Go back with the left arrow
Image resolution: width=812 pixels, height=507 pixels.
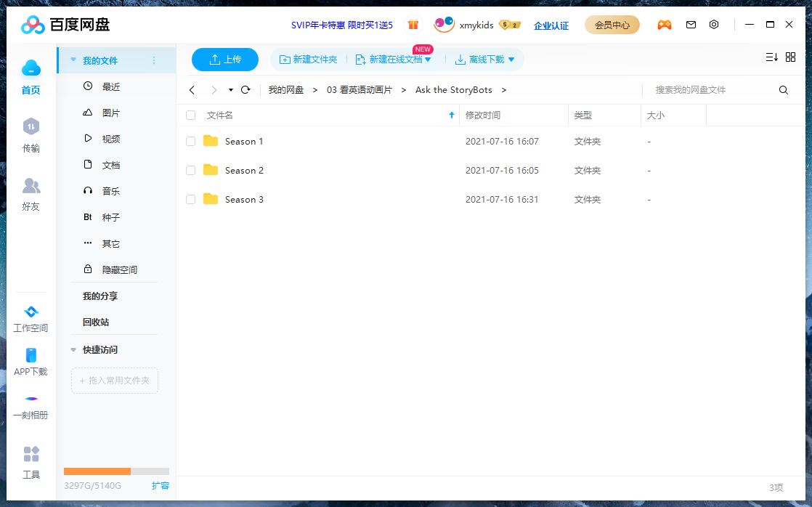(192, 90)
